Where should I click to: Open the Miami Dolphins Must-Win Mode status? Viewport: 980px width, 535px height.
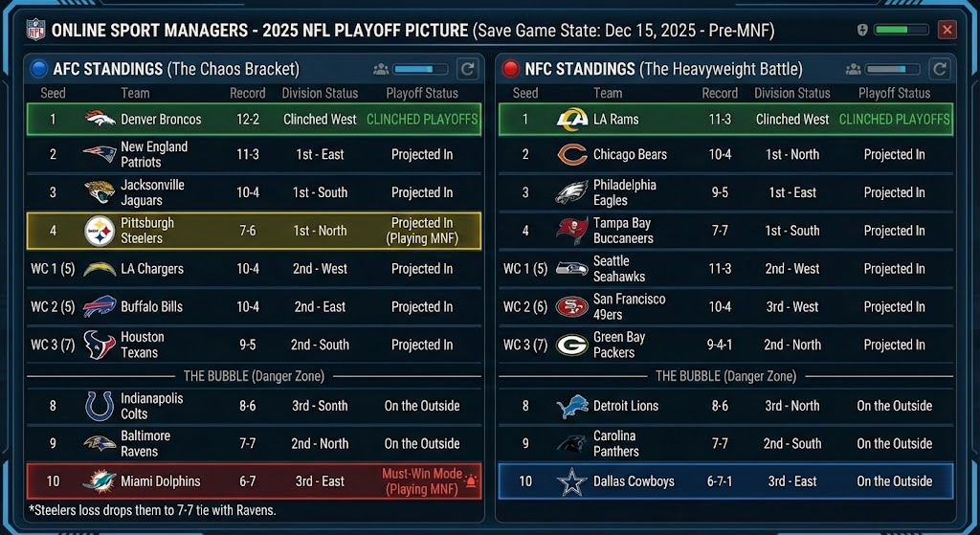click(x=421, y=481)
